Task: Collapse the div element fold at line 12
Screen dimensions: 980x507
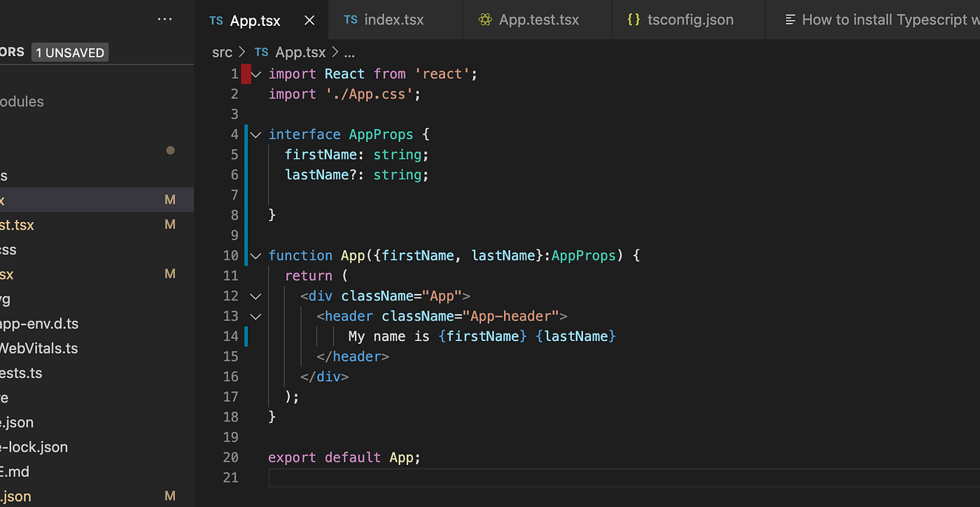Action: [x=255, y=296]
